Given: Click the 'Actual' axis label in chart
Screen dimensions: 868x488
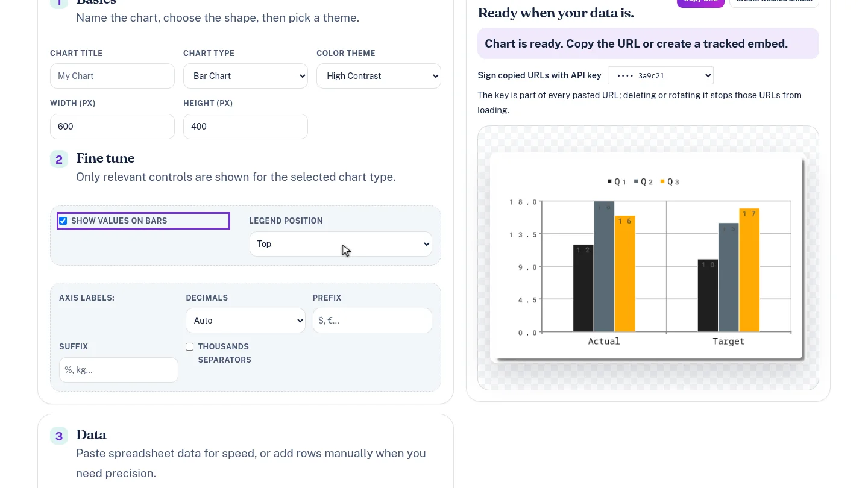Looking at the screenshot, I should (x=604, y=342).
